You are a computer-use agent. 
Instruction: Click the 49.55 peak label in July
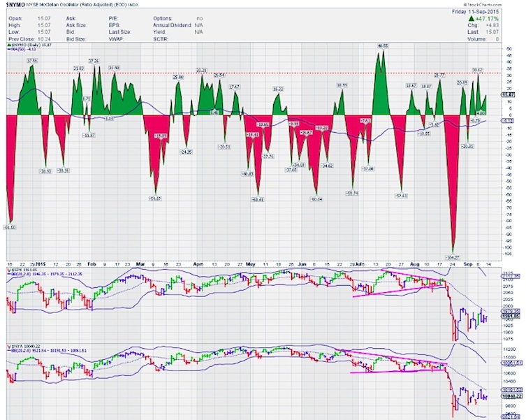point(382,45)
